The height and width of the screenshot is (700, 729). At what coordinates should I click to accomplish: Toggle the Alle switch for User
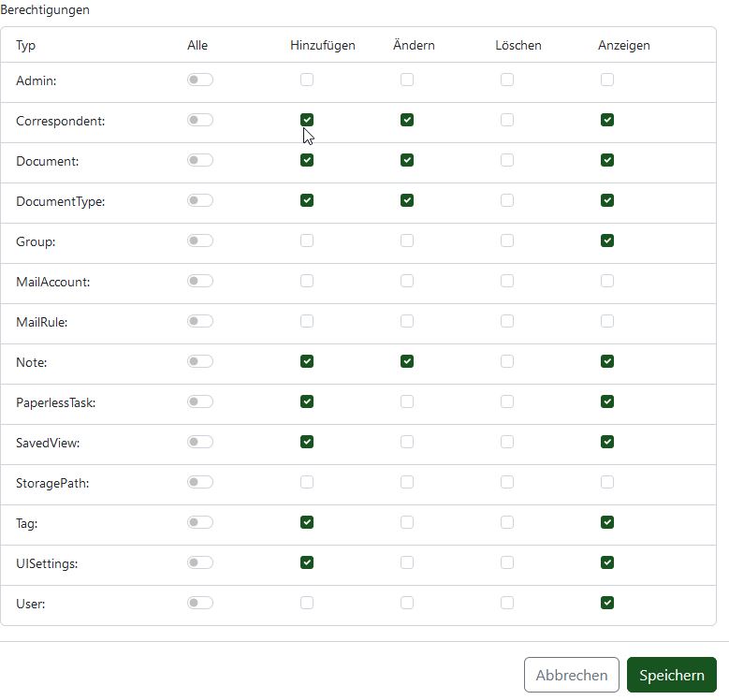coord(200,603)
